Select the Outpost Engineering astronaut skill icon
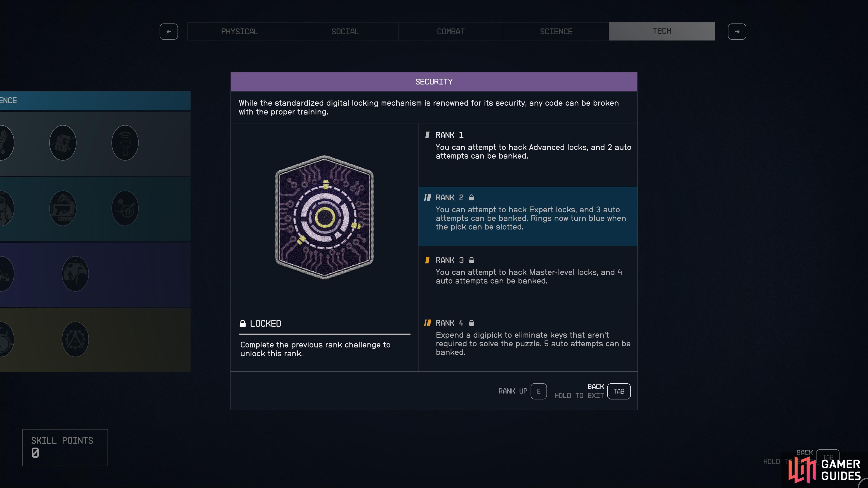The width and height of the screenshot is (868, 488). [75, 274]
